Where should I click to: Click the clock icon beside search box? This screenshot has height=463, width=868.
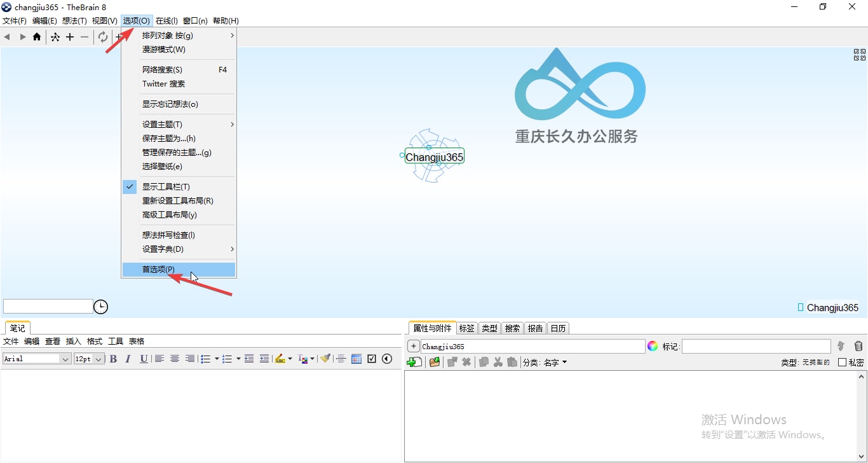(100, 307)
